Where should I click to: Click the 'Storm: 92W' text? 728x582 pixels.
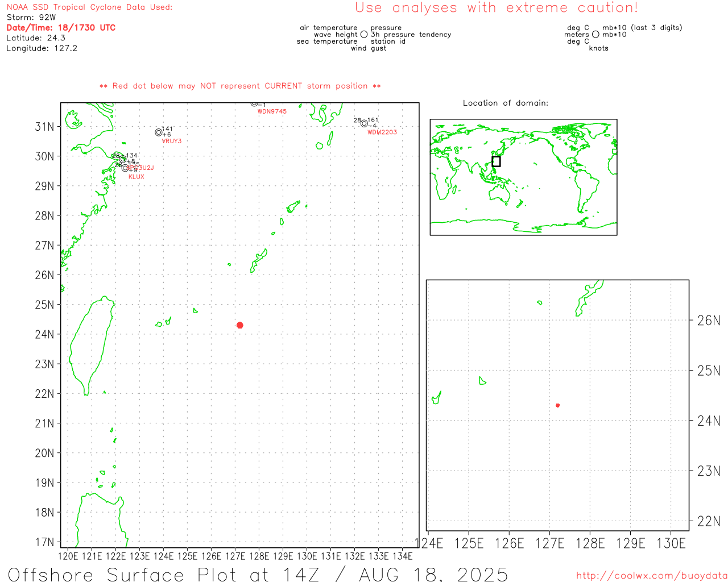pos(31,18)
